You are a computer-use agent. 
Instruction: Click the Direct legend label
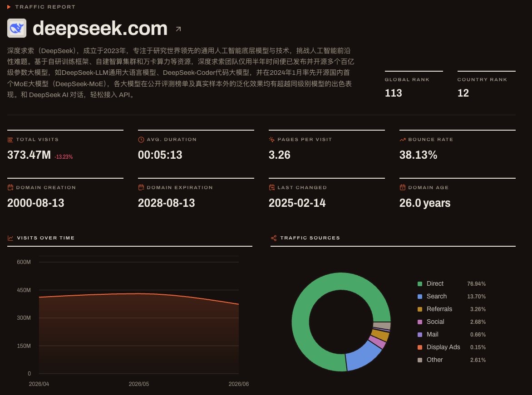pyautogui.click(x=435, y=284)
